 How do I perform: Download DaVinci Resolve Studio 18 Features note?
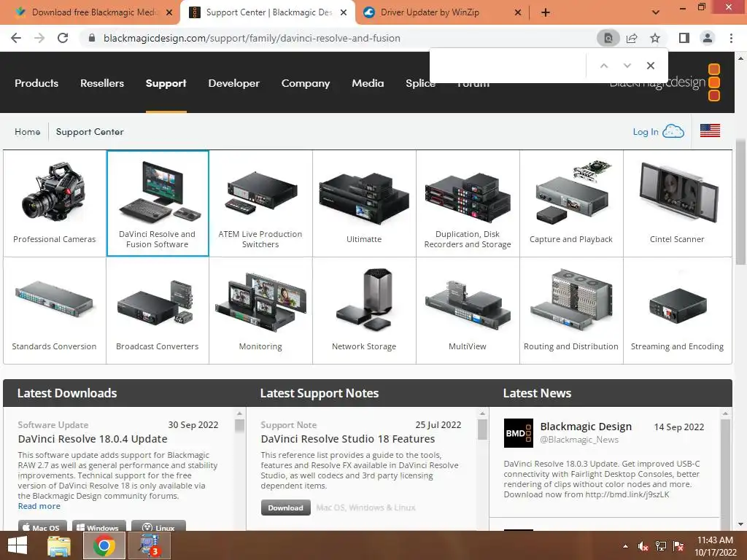pos(285,507)
